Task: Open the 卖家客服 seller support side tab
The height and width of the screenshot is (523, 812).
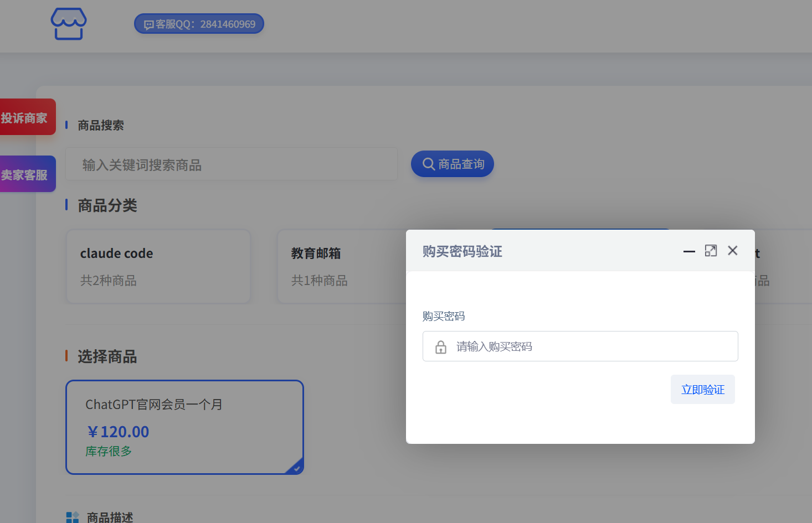Action: 27,174
